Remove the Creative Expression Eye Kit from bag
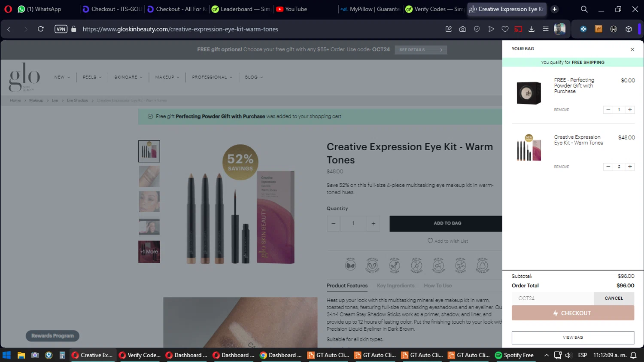This screenshot has height=362, width=644. [562, 167]
